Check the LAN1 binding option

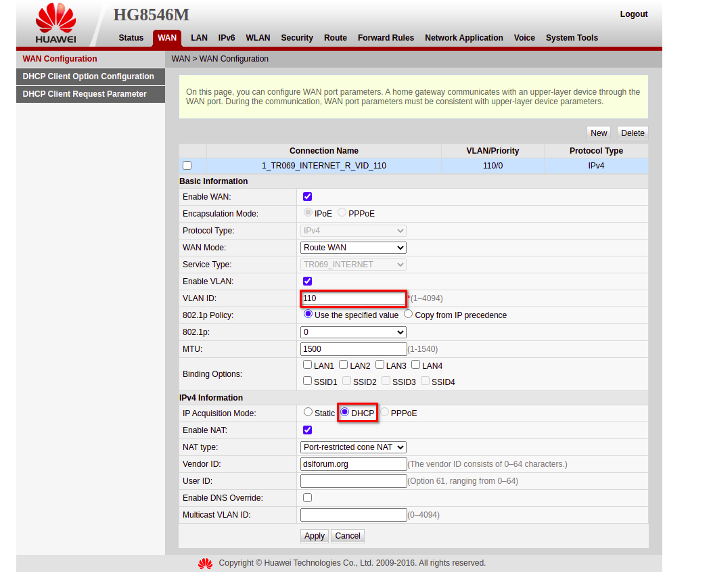308,365
